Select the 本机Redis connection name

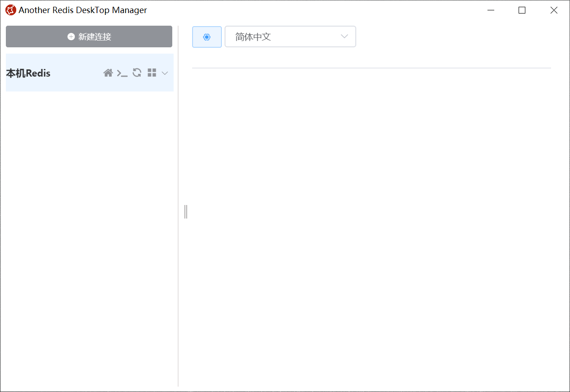pyautogui.click(x=28, y=73)
